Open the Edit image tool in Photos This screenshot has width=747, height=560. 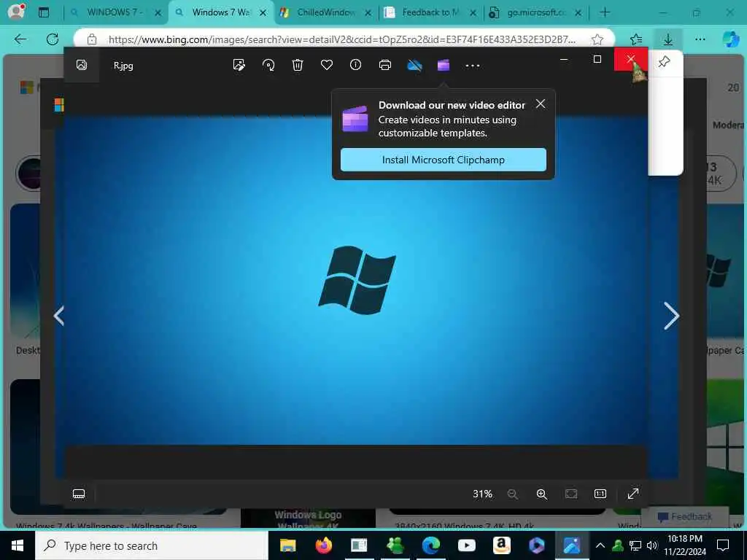239,65
